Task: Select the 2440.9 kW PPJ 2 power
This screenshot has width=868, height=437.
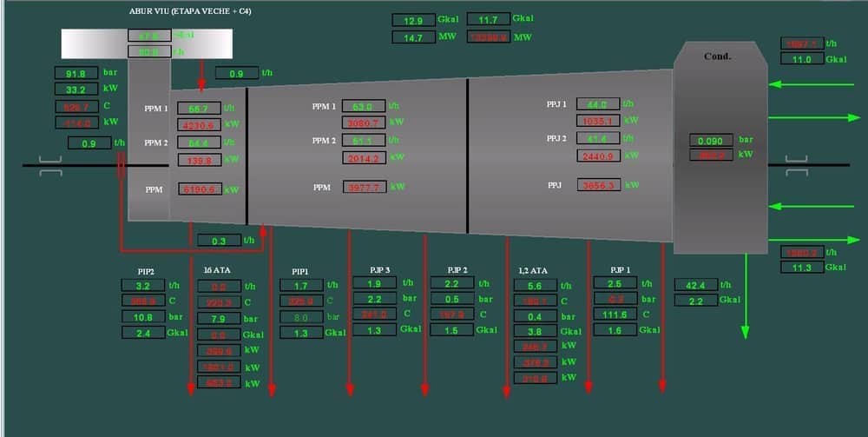Action: pyautogui.click(x=598, y=156)
